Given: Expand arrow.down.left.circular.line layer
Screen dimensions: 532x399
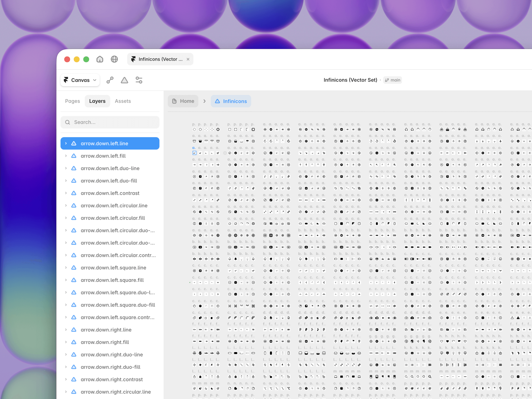Looking at the screenshot, I should tap(66, 206).
